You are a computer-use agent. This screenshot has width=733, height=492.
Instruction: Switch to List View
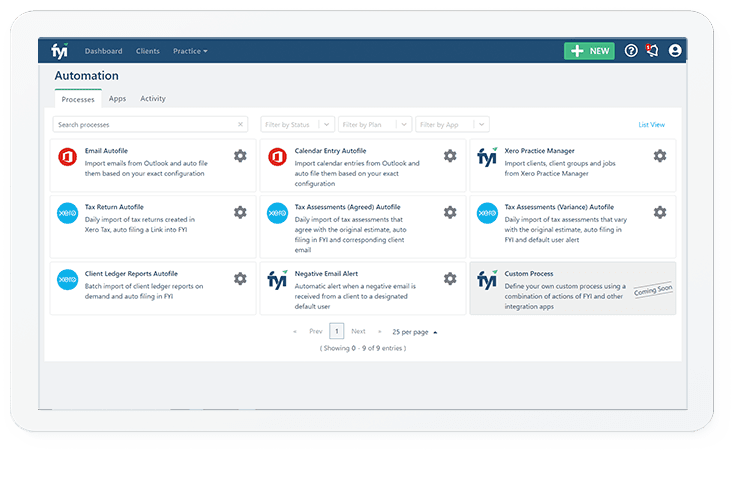pyautogui.click(x=652, y=125)
